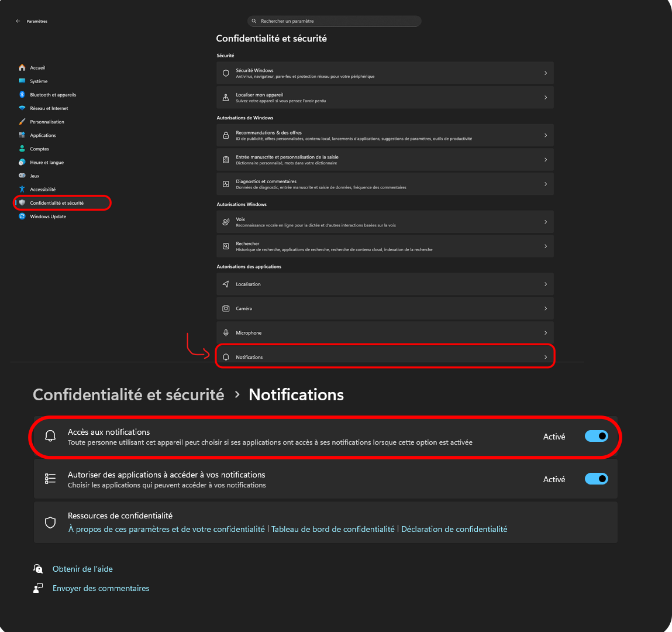This screenshot has height=632, width=672.
Task: Select the Microphone icon
Action: 226,332
